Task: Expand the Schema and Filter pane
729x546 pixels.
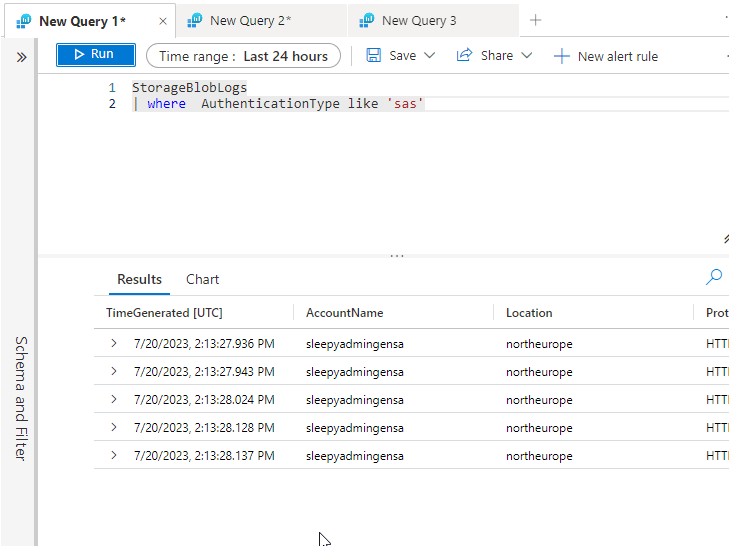Action: coord(21,57)
